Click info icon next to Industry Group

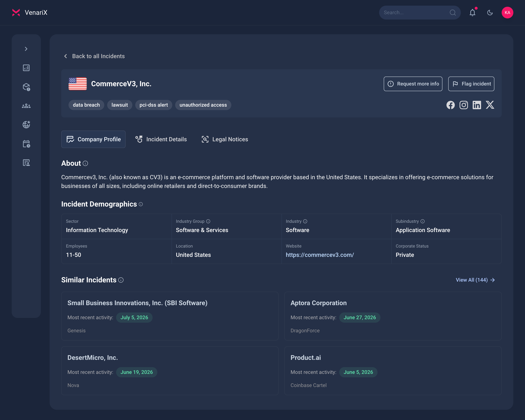point(208,221)
